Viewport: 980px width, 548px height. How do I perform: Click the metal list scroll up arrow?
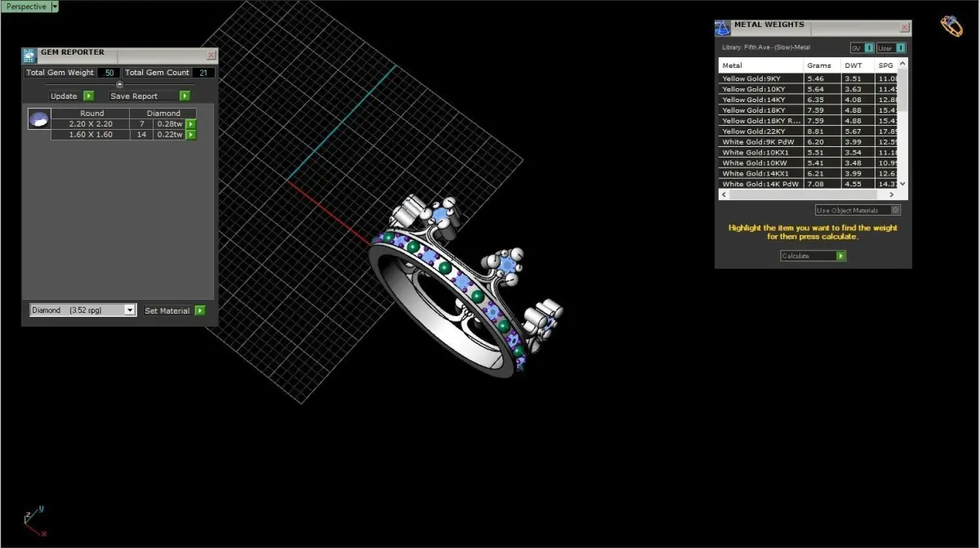pyautogui.click(x=902, y=64)
